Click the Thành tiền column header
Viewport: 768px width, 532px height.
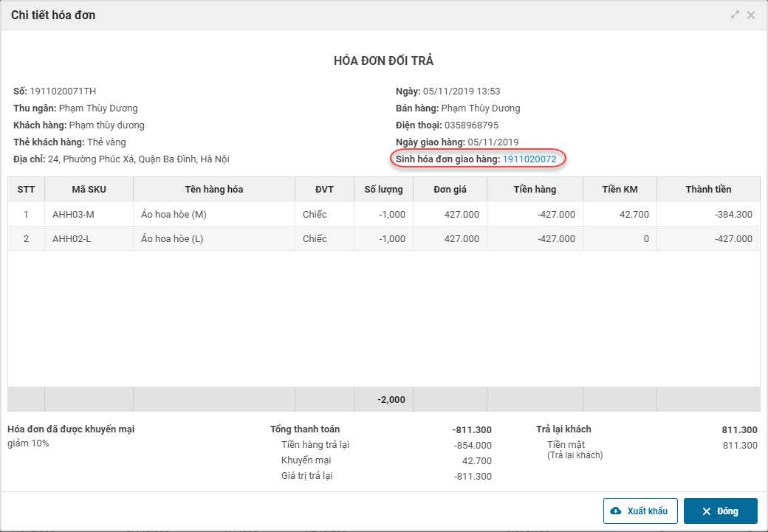pos(708,190)
